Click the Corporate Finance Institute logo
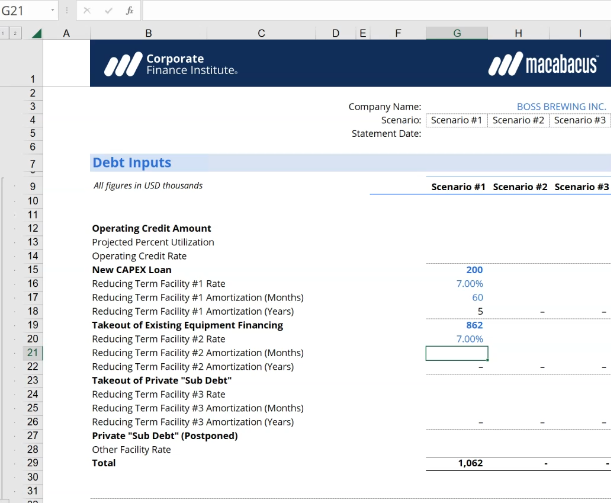 pyautogui.click(x=171, y=66)
